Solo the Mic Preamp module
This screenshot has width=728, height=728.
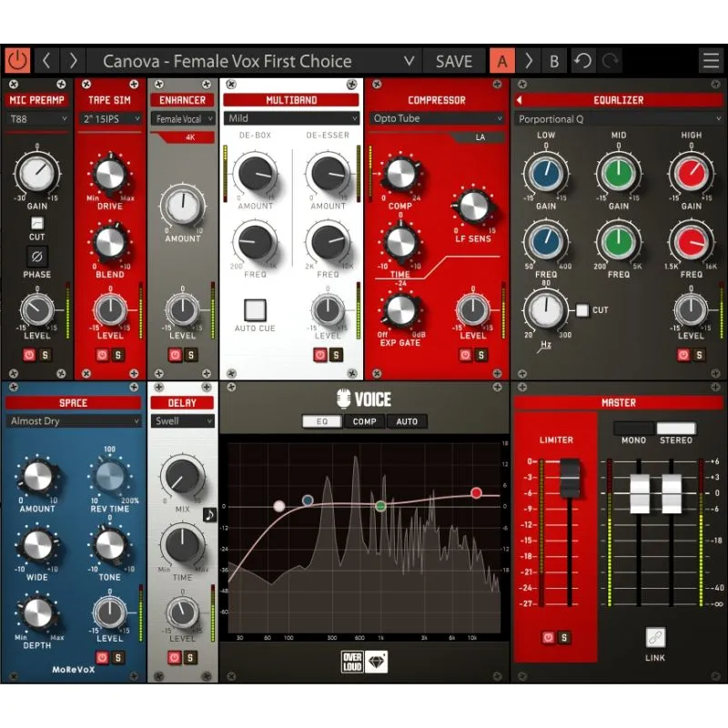[x=45, y=355]
